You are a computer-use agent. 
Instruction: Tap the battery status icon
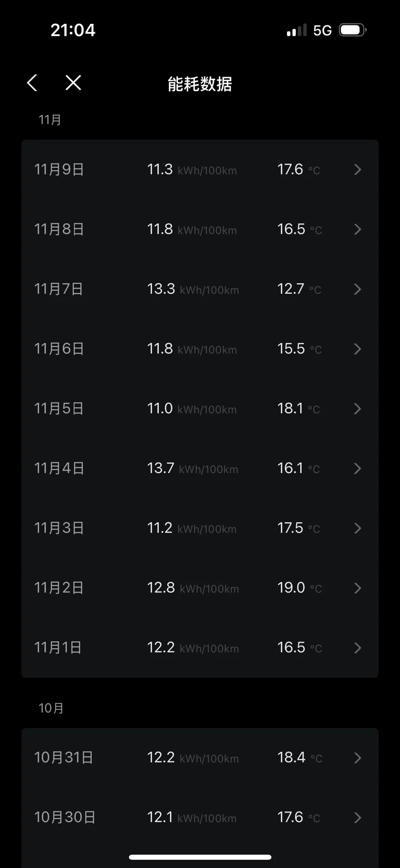click(352, 30)
